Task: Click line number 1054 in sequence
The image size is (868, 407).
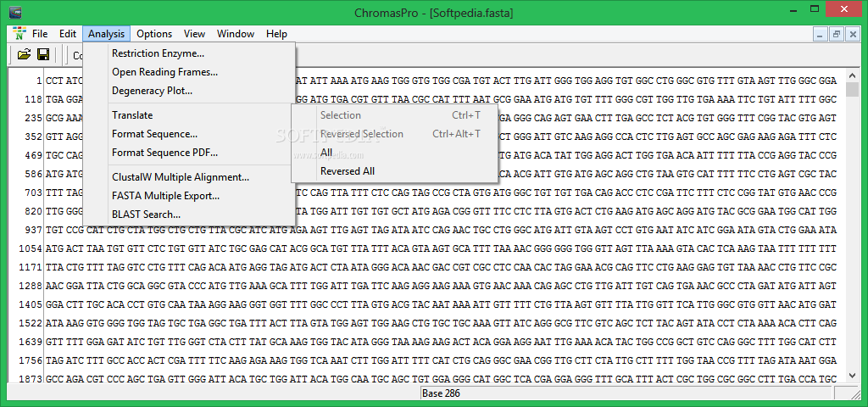Action: [31, 248]
